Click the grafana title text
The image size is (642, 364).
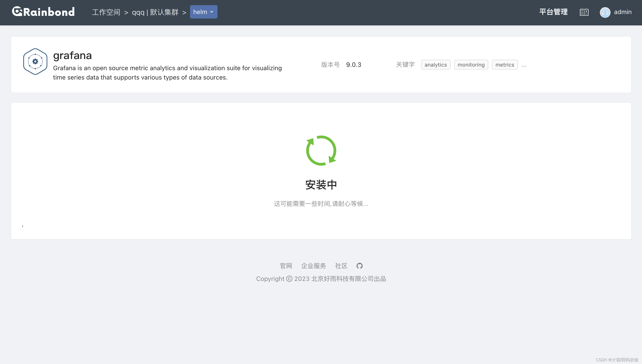[72, 55]
